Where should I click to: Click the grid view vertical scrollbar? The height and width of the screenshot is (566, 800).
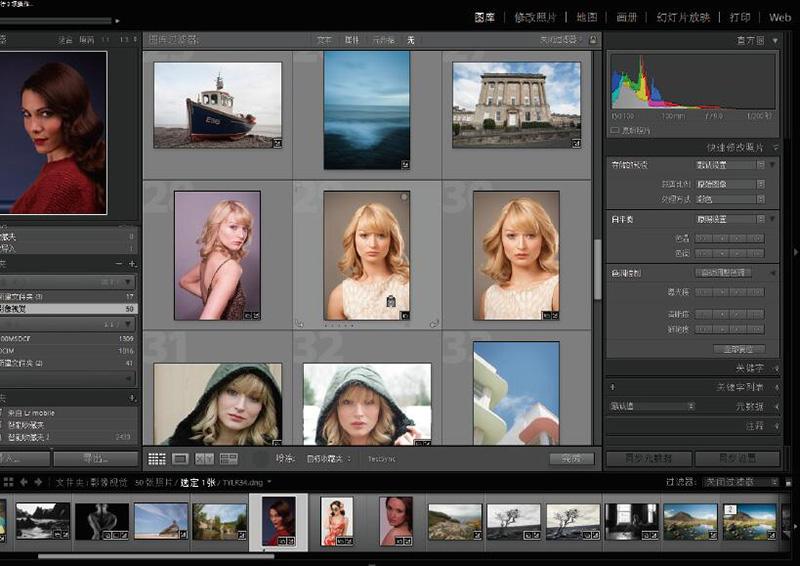[x=599, y=268]
